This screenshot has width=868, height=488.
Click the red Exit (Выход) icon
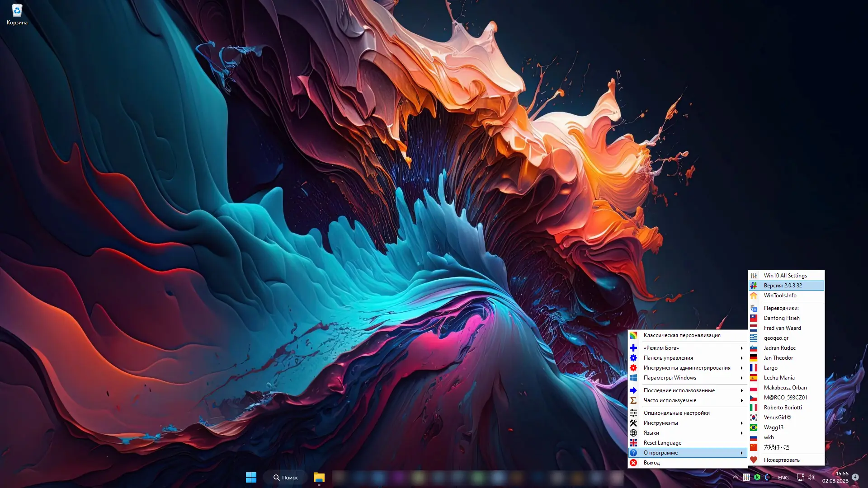click(633, 463)
